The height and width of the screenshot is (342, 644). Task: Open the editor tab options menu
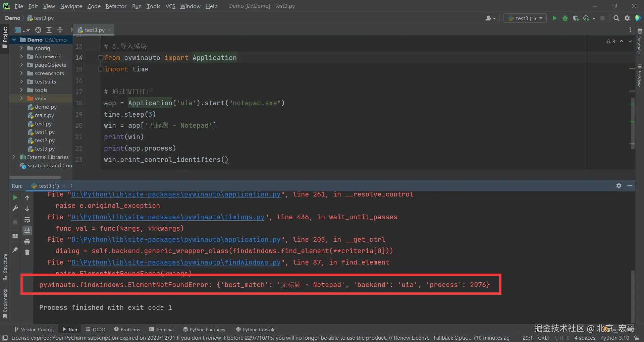tap(630, 30)
